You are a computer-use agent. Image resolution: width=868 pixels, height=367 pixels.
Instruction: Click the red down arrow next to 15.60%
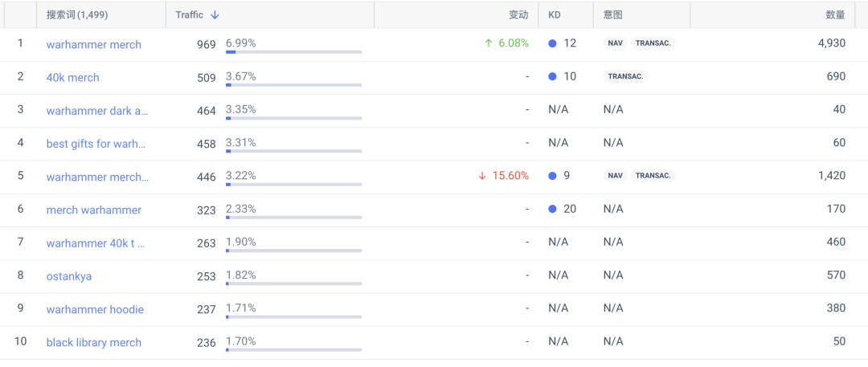[482, 176]
